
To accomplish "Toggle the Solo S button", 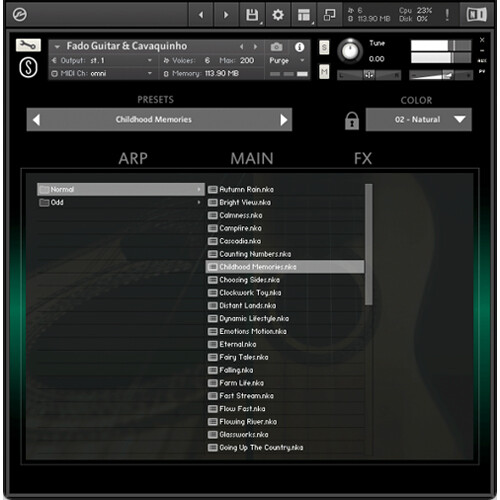I will 324,47.
